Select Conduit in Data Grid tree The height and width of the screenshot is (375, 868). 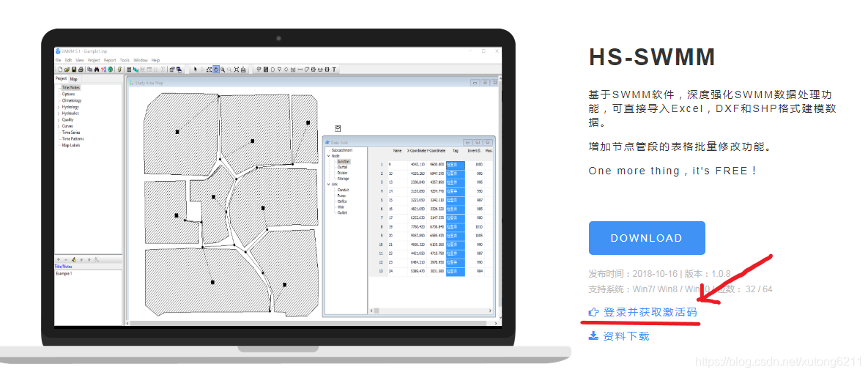click(344, 190)
